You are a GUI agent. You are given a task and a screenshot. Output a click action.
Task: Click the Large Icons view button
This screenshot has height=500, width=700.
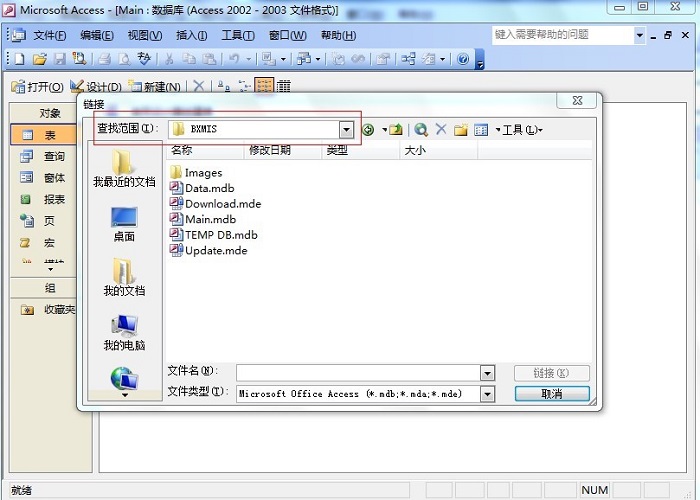click(224, 86)
